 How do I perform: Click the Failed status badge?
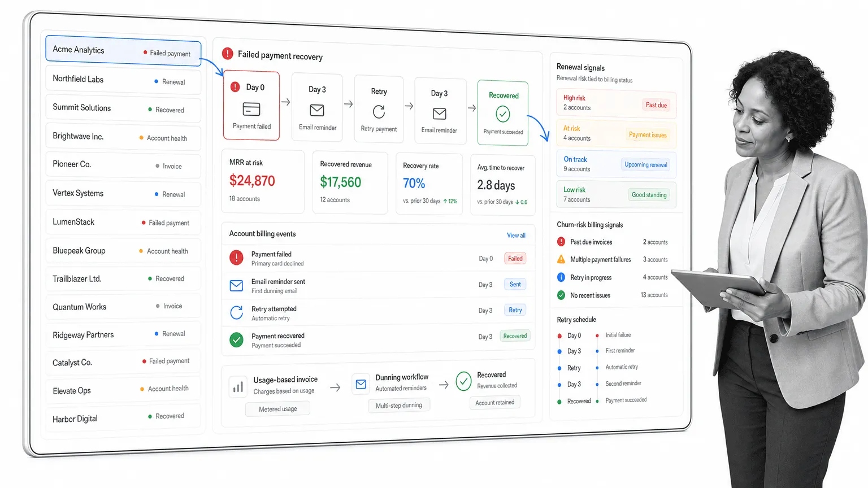515,259
